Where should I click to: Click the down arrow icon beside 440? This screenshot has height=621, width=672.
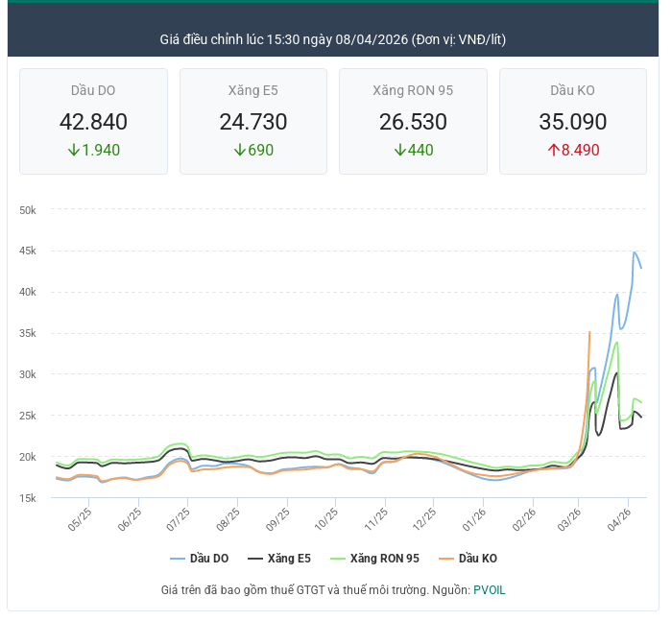(x=399, y=150)
